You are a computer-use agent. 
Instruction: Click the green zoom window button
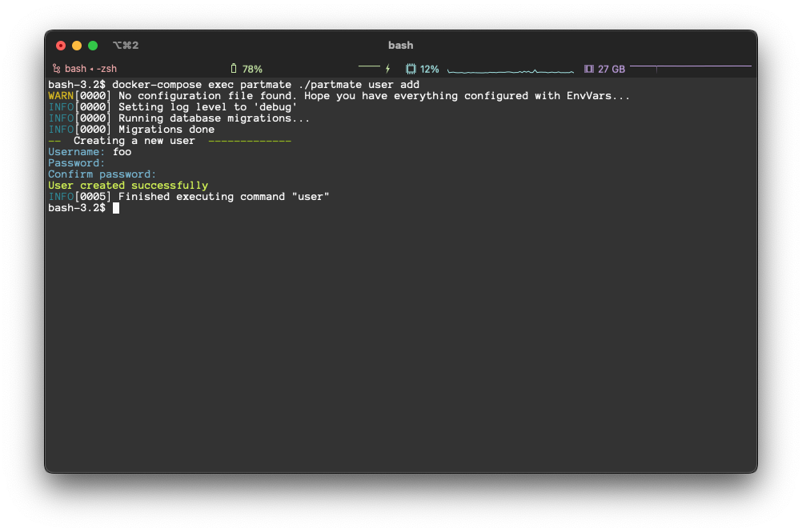(93, 46)
